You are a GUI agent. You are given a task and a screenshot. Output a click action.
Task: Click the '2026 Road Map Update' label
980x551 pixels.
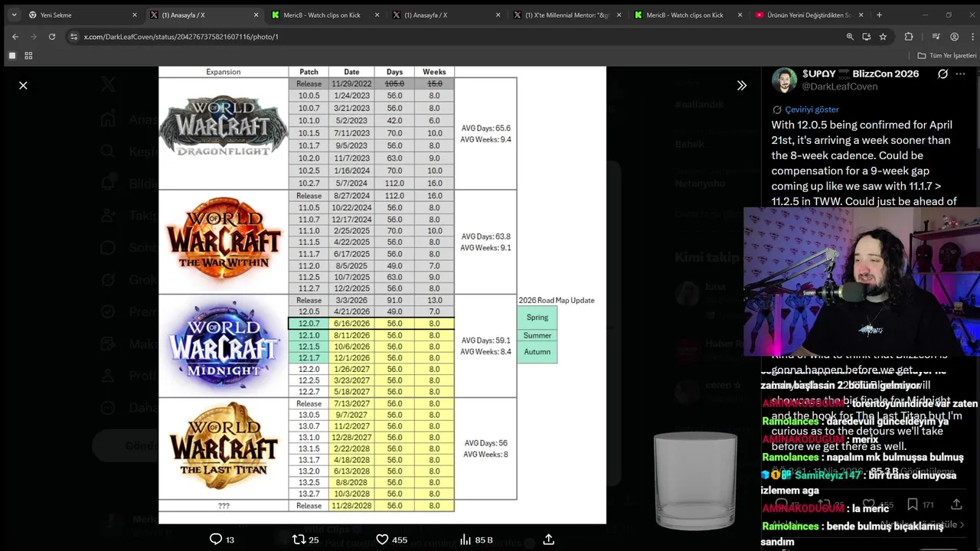pos(557,300)
